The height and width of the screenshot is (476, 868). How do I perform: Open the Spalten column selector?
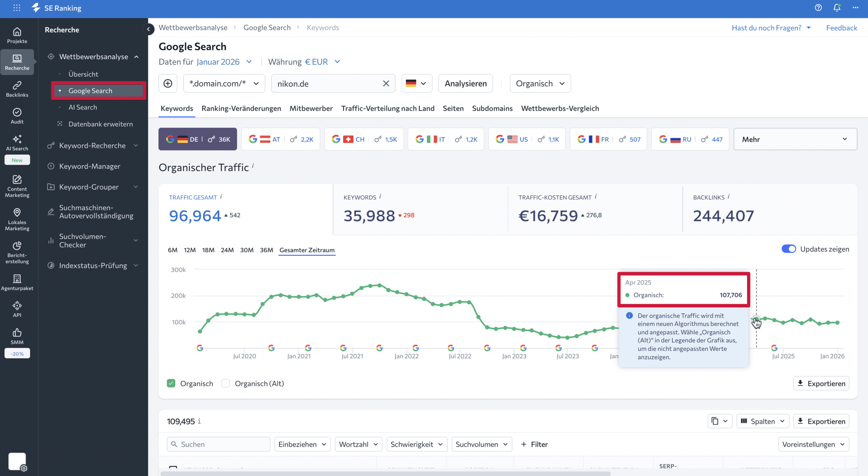pyautogui.click(x=763, y=421)
